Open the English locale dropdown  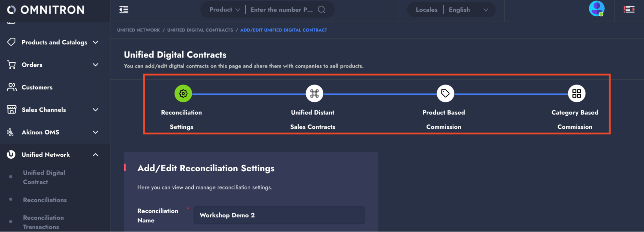pyautogui.click(x=468, y=10)
